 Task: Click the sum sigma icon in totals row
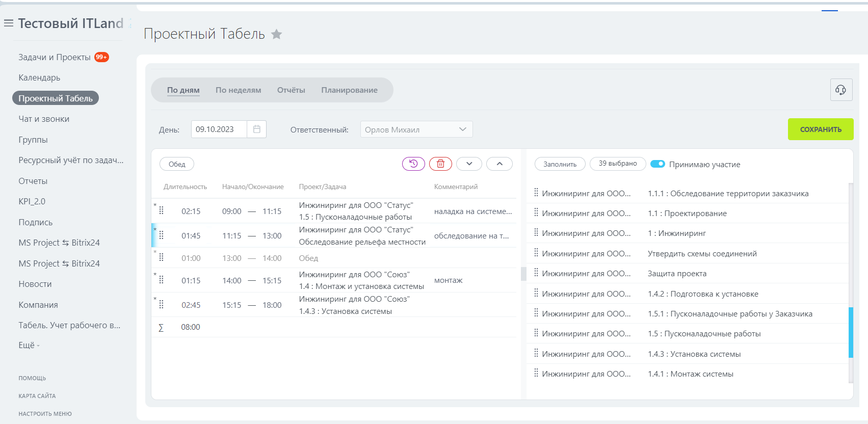(161, 328)
